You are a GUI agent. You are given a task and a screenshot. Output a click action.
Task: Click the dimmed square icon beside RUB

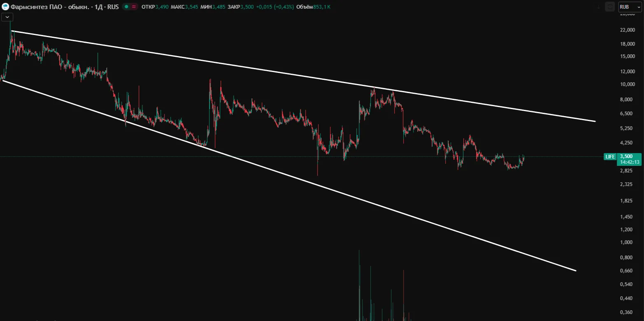[610, 7]
